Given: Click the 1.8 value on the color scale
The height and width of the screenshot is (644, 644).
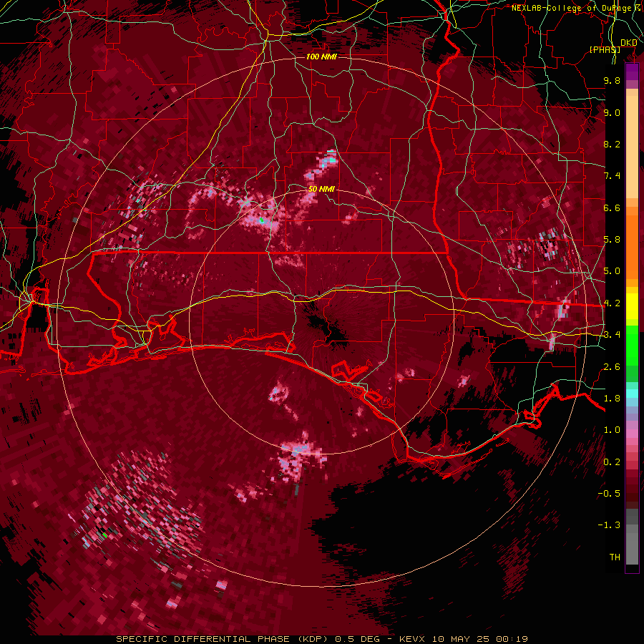Looking at the screenshot, I should click(612, 399).
